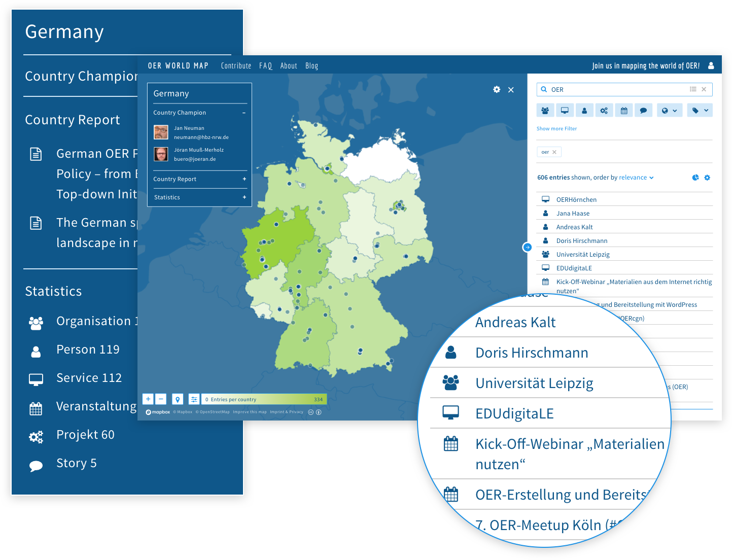The width and height of the screenshot is (732, 560).
Task: Click the 'Entries per country' gradient legend bar
Action: click(x=264, y=399)
